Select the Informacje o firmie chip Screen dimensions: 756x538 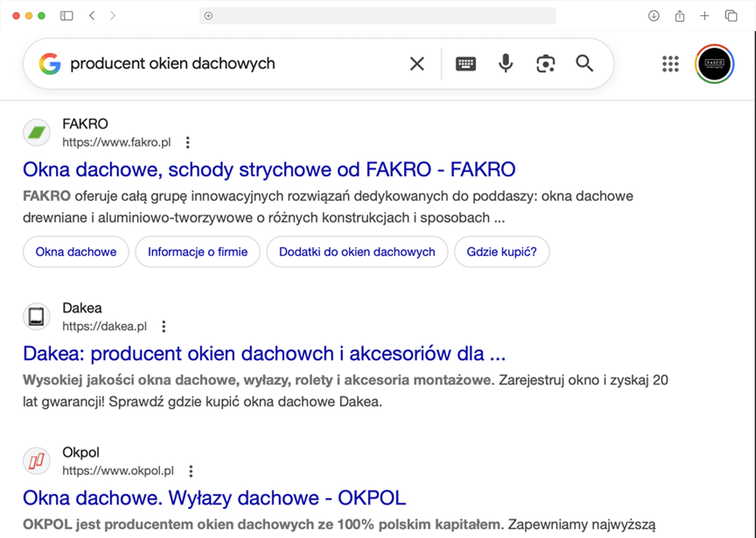point(198,252)
